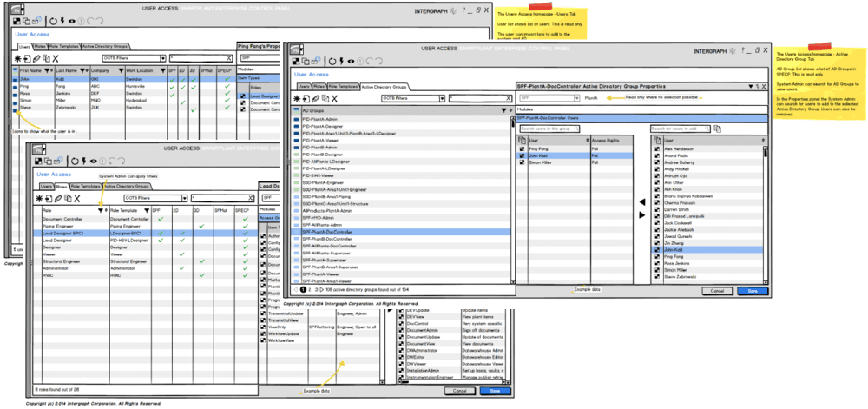Switch to Roles tab in Users tab window
868x409 pixels.
click(x=39, y=47)
